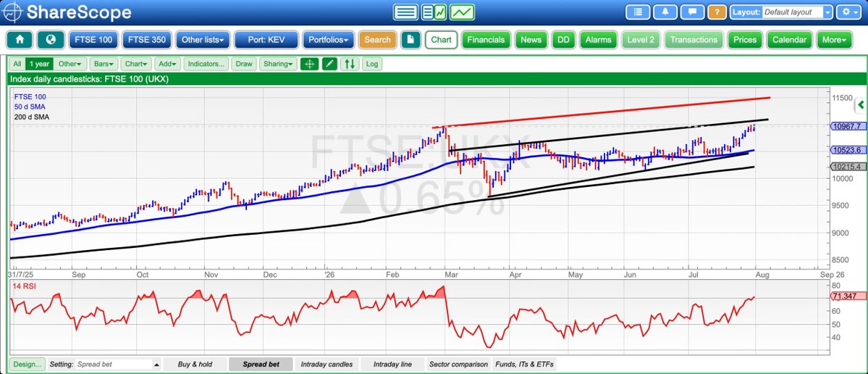
Task: Select the Intraday line setting
Action: [392, 364]
